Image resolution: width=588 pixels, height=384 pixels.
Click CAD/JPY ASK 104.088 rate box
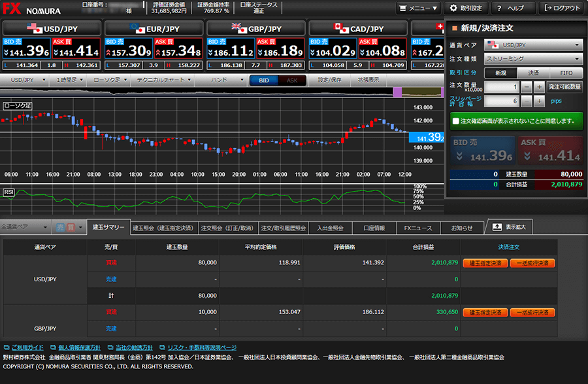coord(382,48)
